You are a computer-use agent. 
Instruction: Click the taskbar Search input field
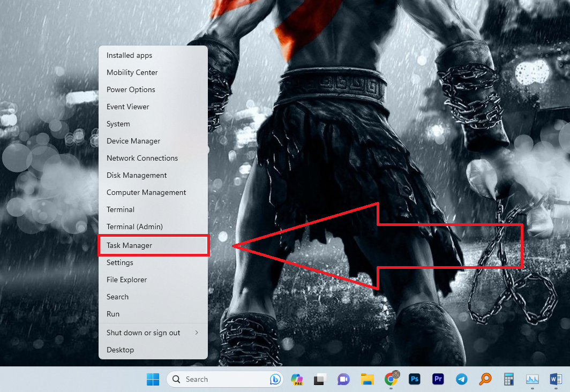click(x=220, y=379)
